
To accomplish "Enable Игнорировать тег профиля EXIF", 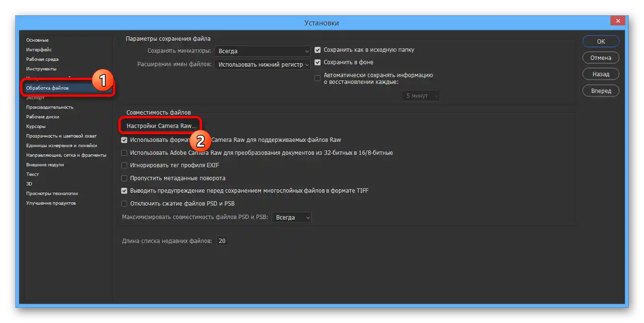I will tap(124, 165).
